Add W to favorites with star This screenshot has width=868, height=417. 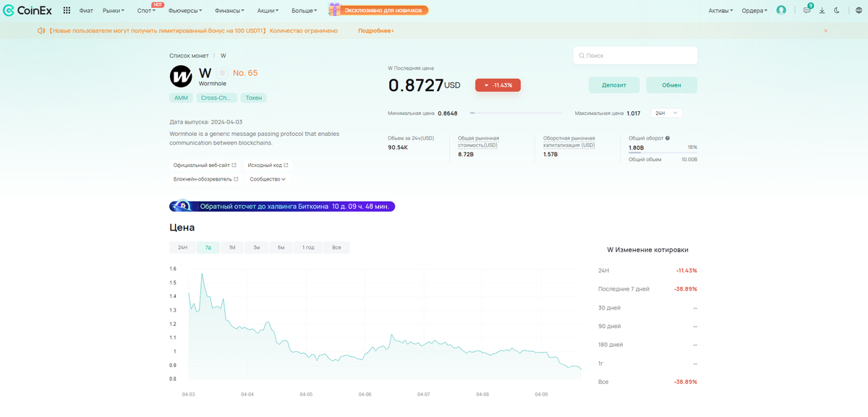tap(222, 73)
